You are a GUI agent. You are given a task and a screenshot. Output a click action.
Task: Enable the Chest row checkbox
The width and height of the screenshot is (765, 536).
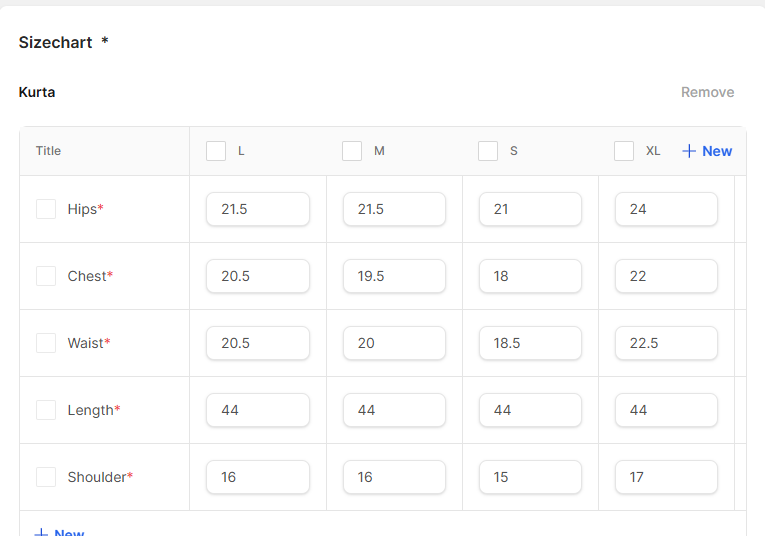(x=46, y=276)
